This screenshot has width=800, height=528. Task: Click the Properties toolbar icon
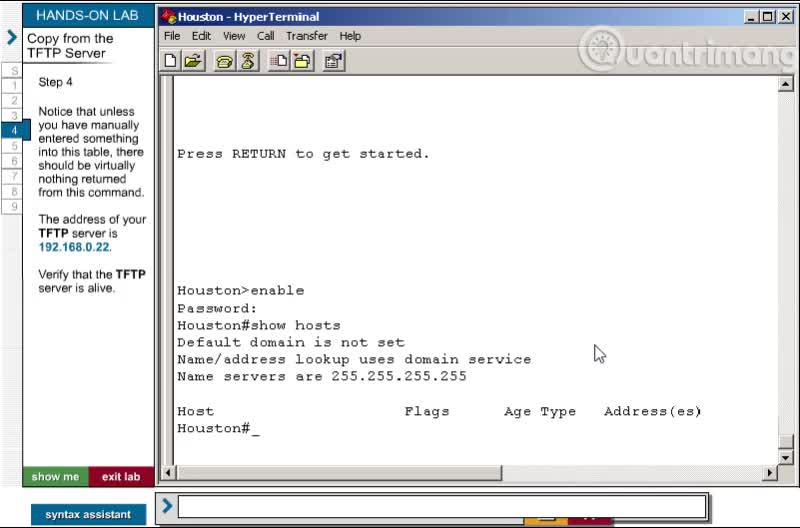click(x=334, y=61)
